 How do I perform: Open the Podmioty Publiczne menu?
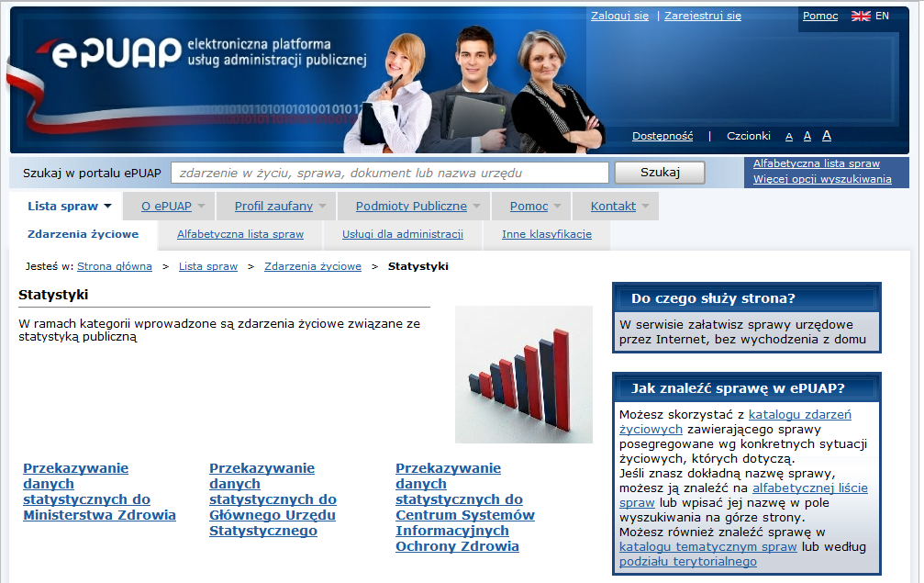pos(411,206)
